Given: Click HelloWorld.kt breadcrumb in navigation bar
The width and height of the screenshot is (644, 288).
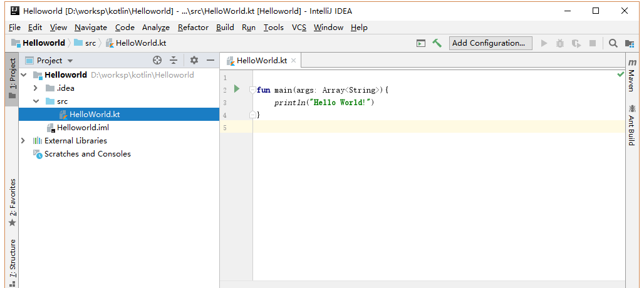Looking at the screenshot, I should [x=136, y=43].
